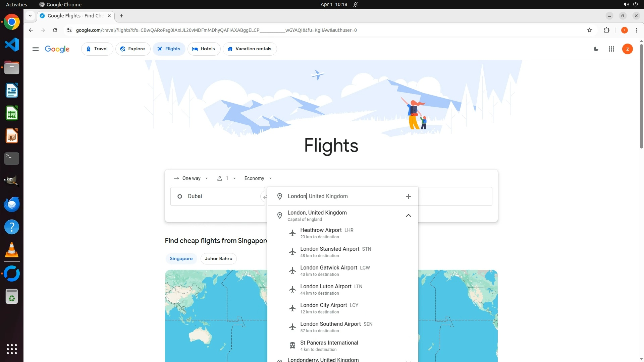Open the Google main menu hamburger icon

click(x=35, y=49)
